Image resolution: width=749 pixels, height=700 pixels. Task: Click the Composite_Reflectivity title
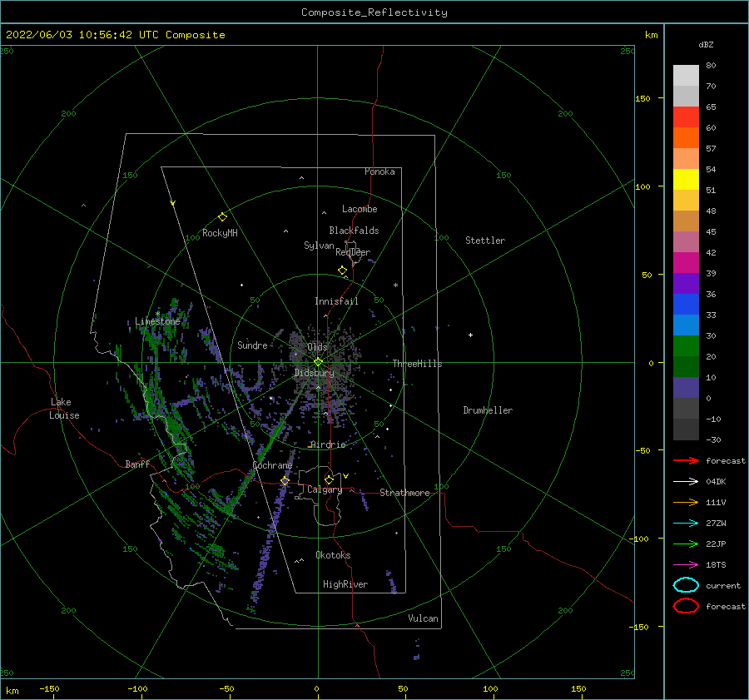(374, 12)
